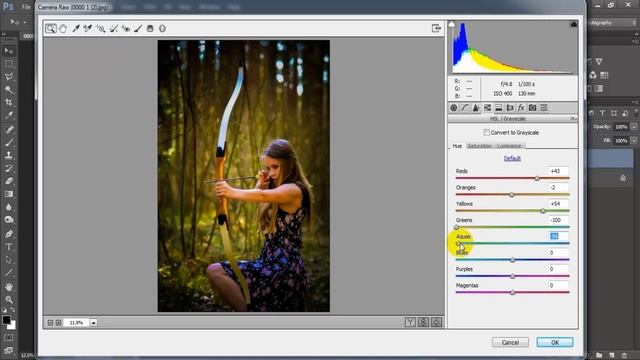Select Photoshop Move tool in left toolbox
The image size is (640, 360).
(x=9, y=51)
